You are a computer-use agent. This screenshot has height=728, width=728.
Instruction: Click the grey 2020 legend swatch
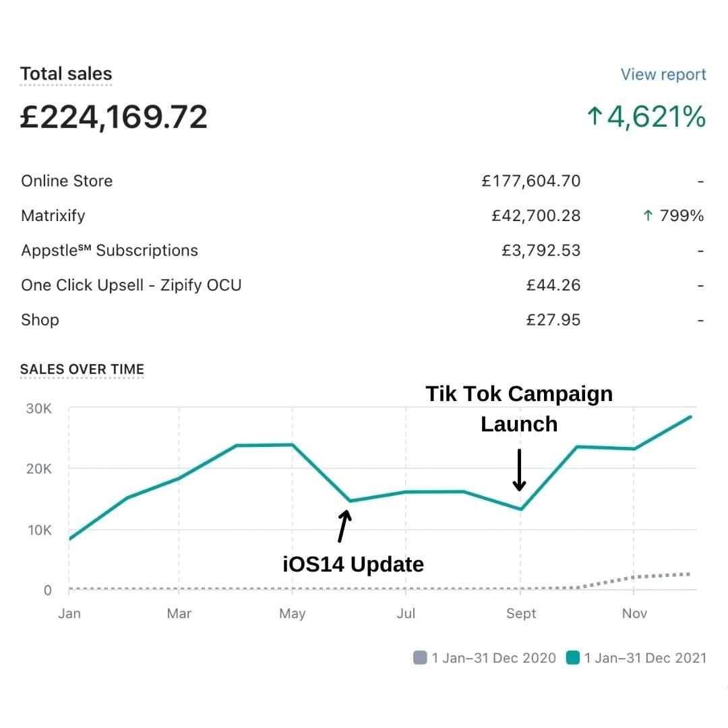pos(420,657)
